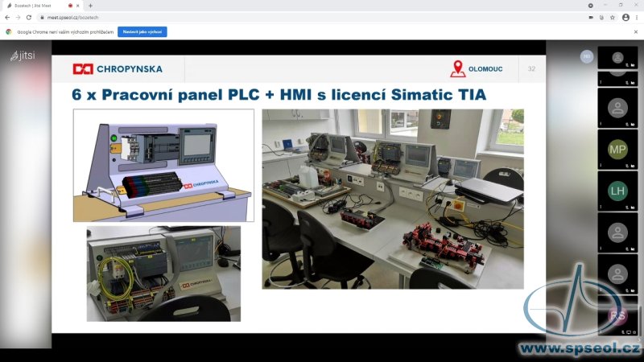The width and height of the screenshot is (644, 362).
Task: Click the Chrome icon in infobar
Action: point(9,31)
